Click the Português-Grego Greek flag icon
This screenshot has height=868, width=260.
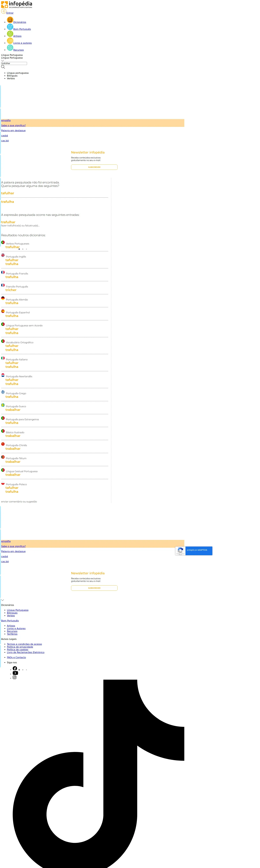3,392
